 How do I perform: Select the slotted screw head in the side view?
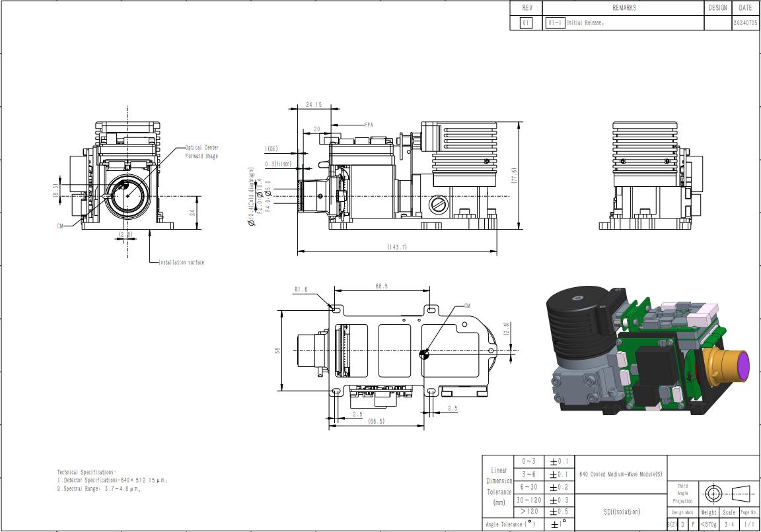pyautogui.click(x=439, y=205)
